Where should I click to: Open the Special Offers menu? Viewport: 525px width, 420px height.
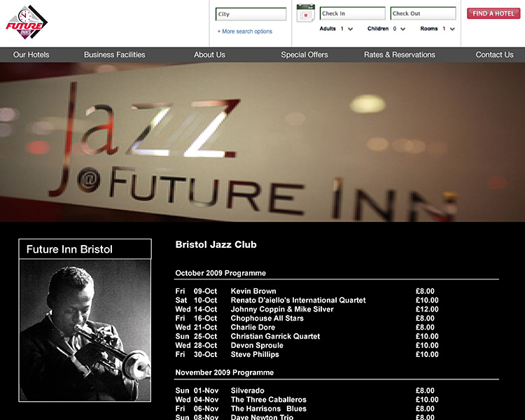pos(304,55)
